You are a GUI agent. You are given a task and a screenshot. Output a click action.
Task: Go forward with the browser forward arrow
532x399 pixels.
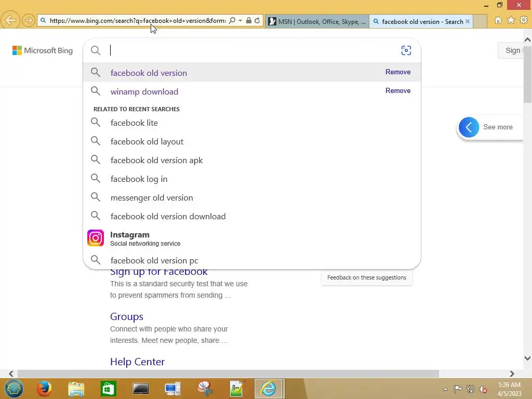[29, 20]
